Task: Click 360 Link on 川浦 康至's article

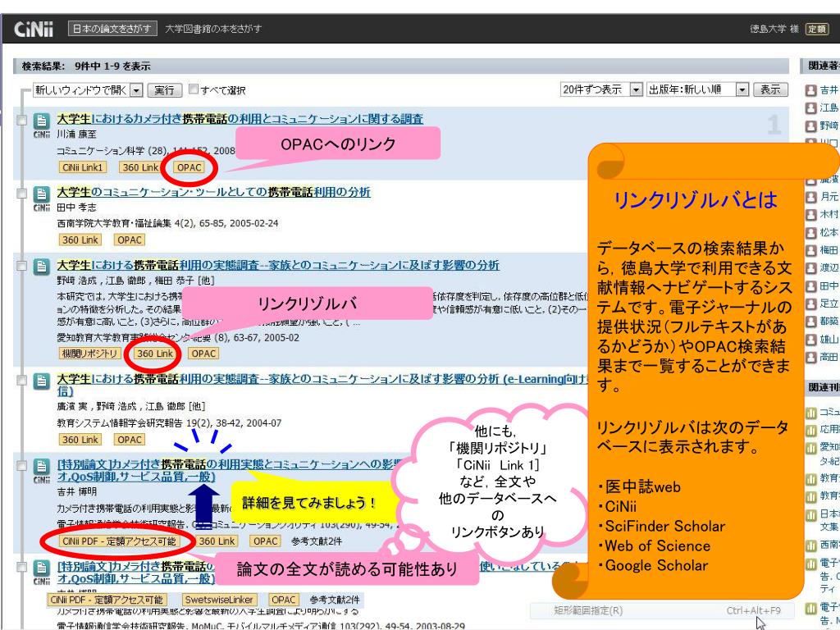Action: point(140,167)
